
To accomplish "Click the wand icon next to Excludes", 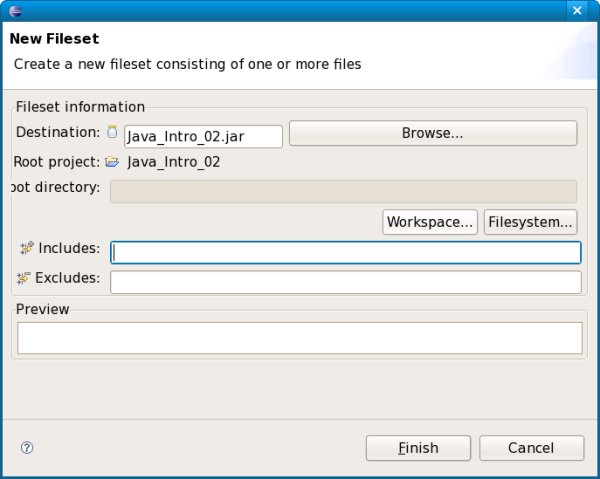I will click(x=24, y=278).
